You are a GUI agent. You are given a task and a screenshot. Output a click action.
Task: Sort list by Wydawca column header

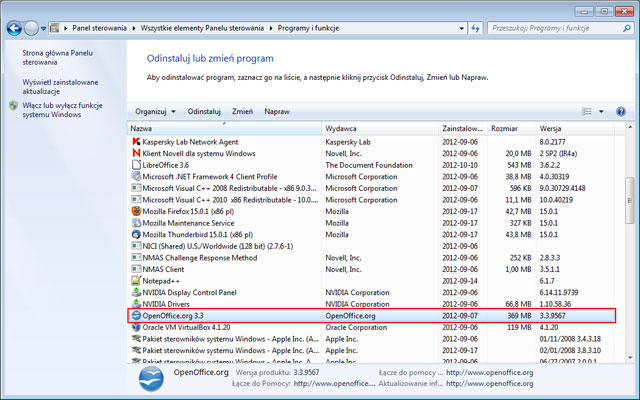[380, 129]
